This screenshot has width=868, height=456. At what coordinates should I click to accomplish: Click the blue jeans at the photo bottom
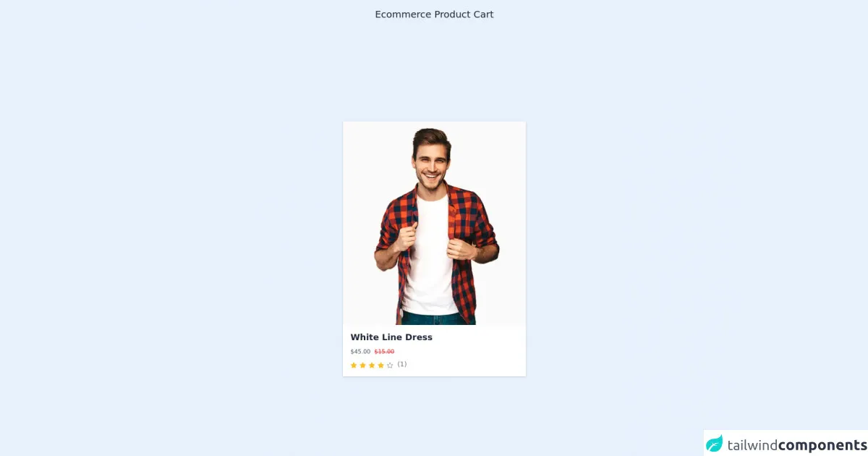(433, 318)
